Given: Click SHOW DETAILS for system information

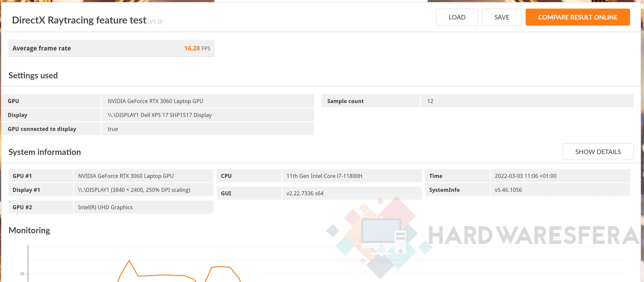Looking at the screenshot, I should 598,152.
